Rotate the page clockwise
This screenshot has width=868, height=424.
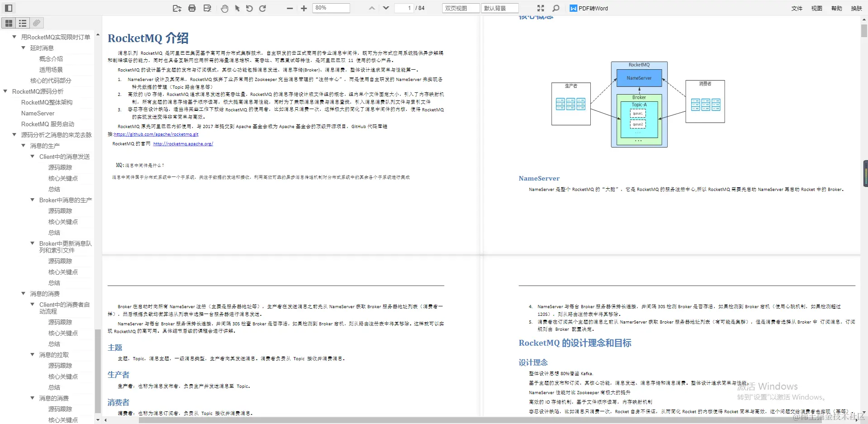[x=262, y=8]
